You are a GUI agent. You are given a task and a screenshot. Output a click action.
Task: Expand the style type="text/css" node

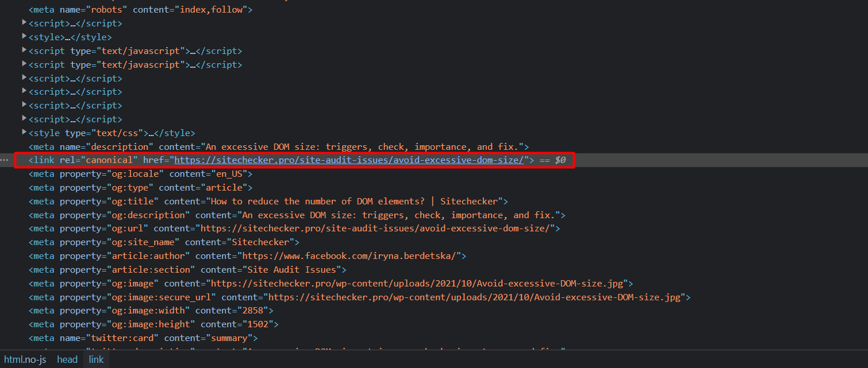(24, 133)
